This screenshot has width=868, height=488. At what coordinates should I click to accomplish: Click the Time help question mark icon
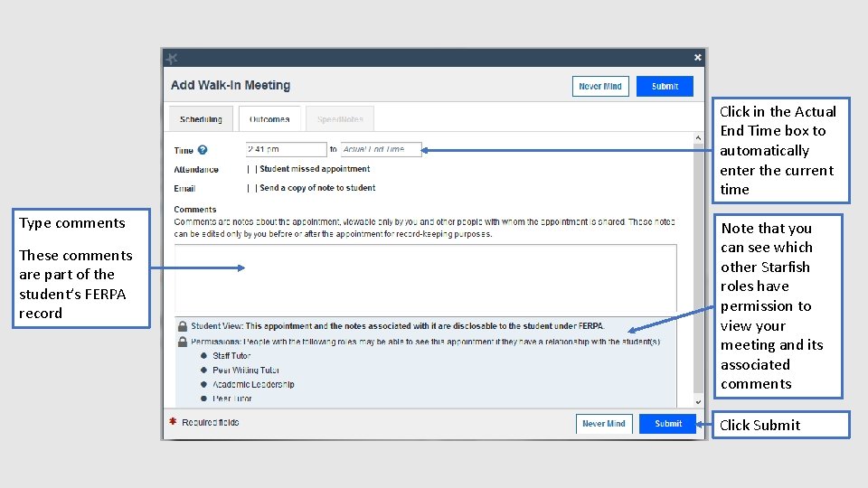[203, 150]
